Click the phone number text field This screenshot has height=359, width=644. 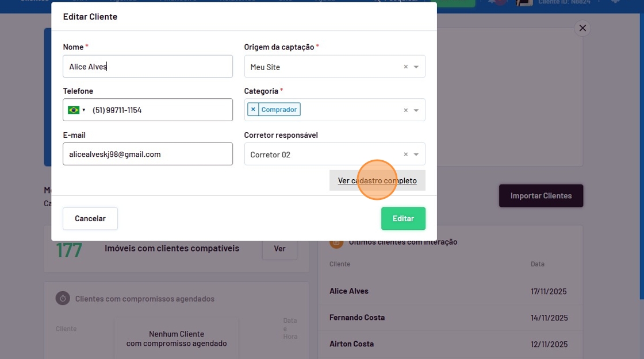(x=161, y=110)
